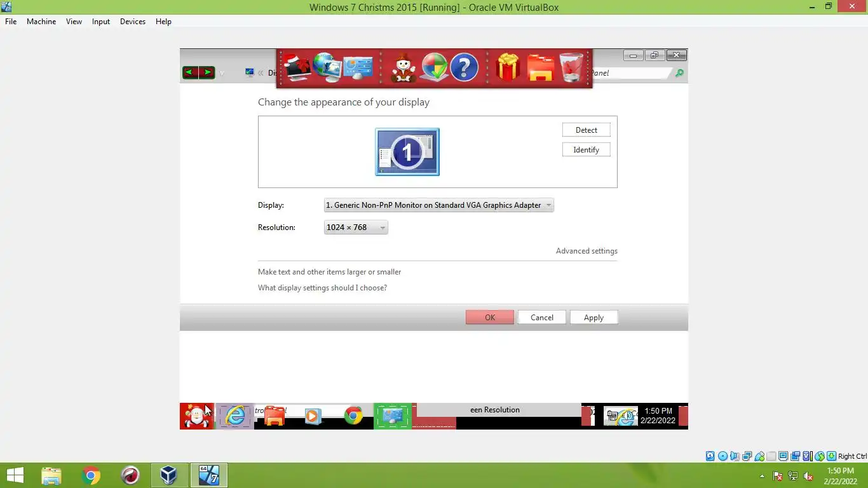Open the Machine menu
The width and height of the screenshot is (868, 488).
tap(41, 22)
